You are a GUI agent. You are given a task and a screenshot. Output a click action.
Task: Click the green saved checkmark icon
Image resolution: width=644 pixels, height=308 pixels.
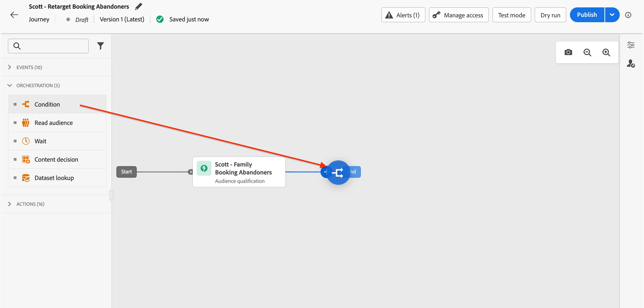160,19
